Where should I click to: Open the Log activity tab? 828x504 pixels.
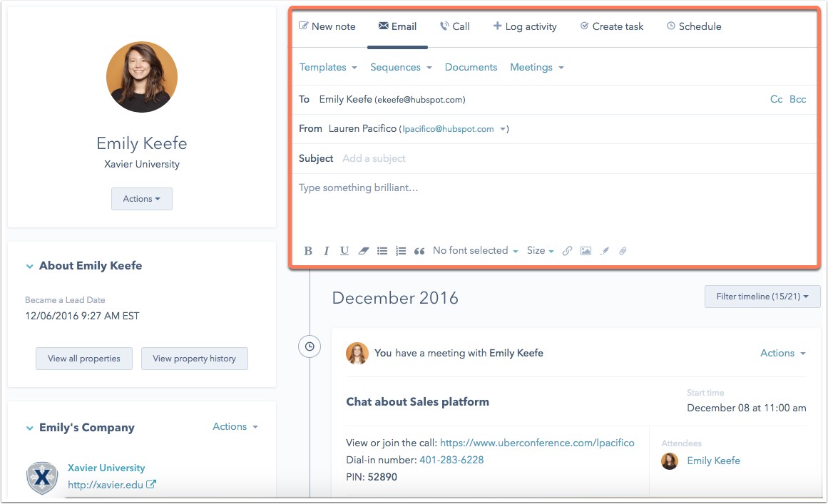pyautogui.click(x=525, y=26)
